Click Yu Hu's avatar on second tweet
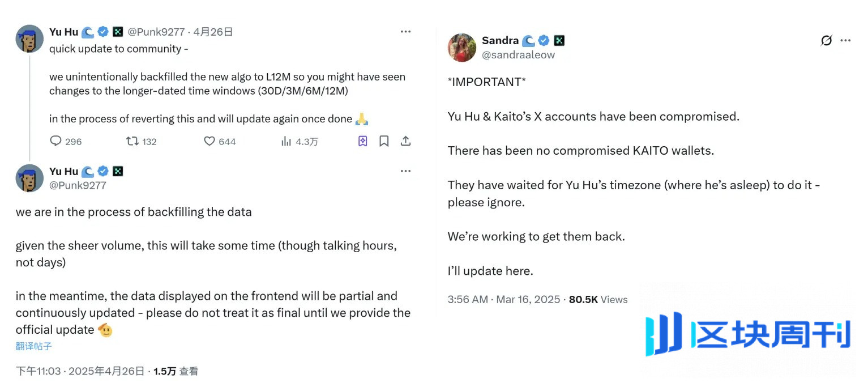The width and height of the screenshot is (868, 387). coord(29,178)
